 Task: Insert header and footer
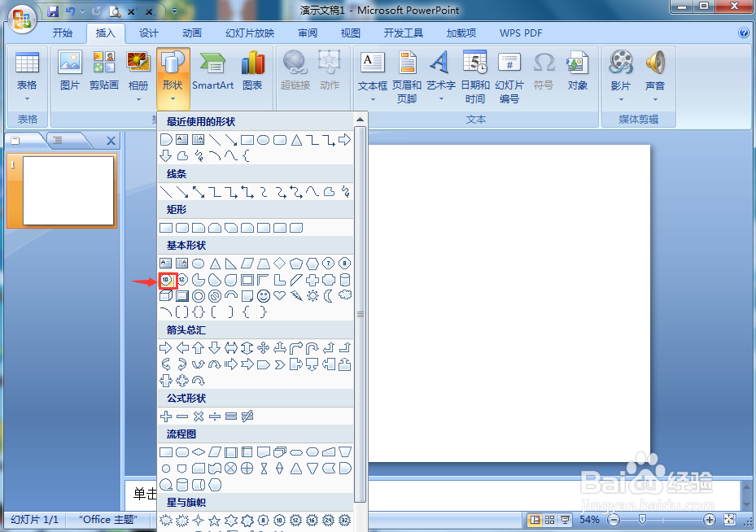[406, 77]
